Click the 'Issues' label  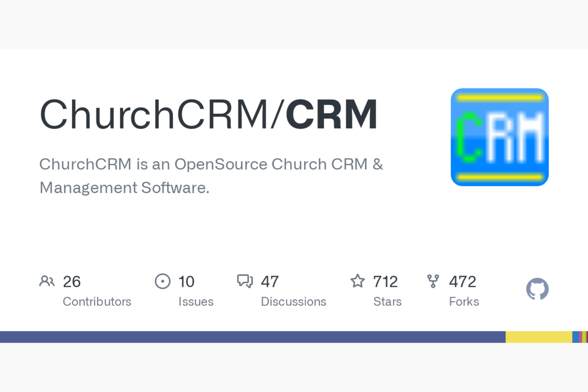[x=196, y=301]
